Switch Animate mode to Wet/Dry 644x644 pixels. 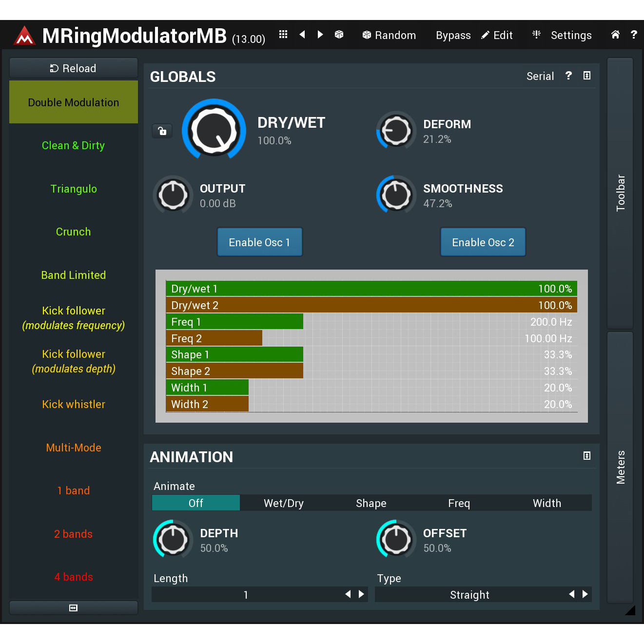[284, 503]
